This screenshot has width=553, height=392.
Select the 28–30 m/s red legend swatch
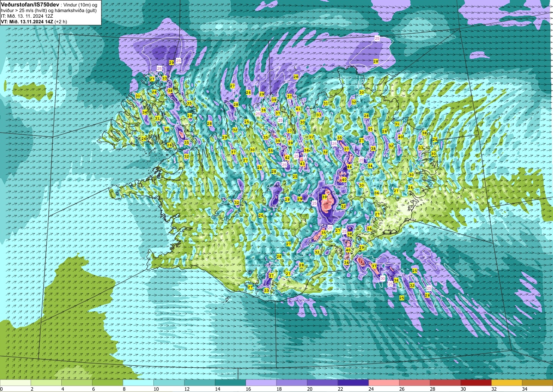point(445,383)
